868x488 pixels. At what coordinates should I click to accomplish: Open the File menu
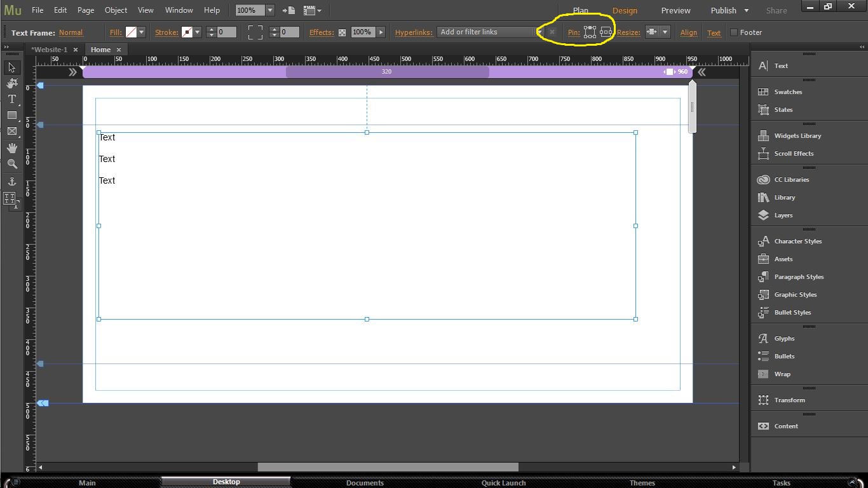click(37, 10)
